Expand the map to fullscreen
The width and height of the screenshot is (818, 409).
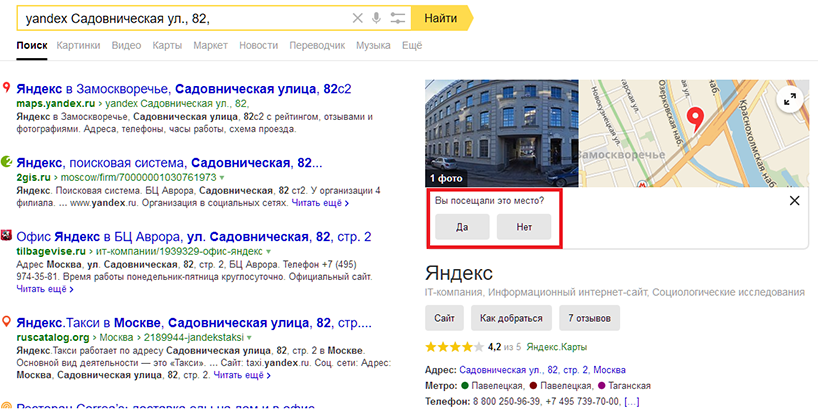[x=790, y=101]
